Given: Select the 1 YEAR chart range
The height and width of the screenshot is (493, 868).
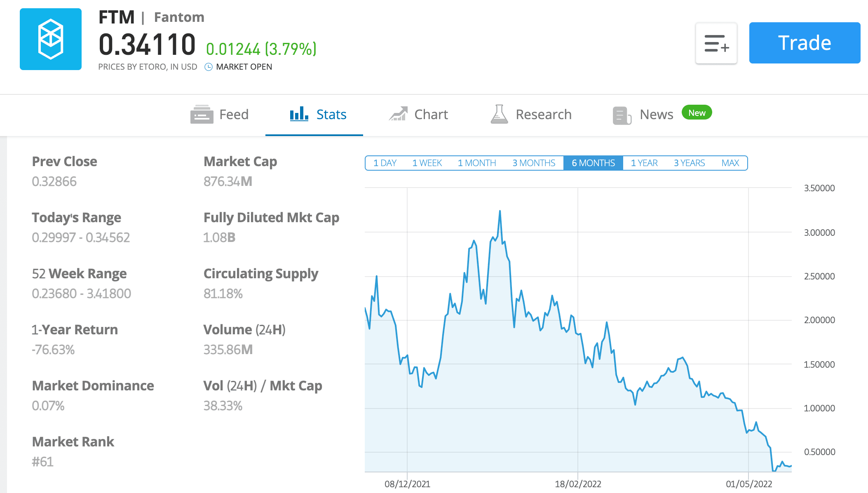Looking at the screenshot, I should point(644,163).
